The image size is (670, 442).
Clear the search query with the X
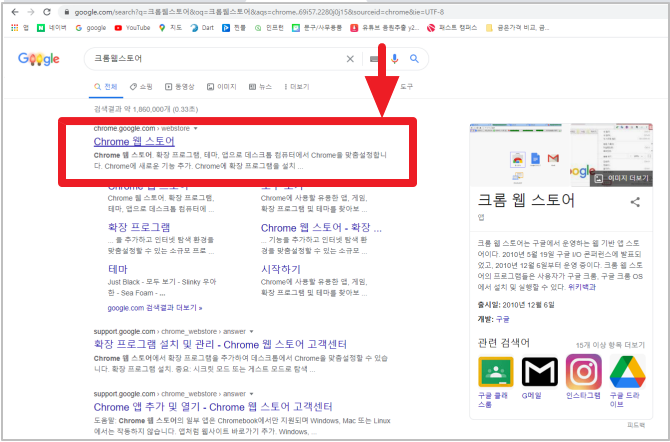point(350,59)
